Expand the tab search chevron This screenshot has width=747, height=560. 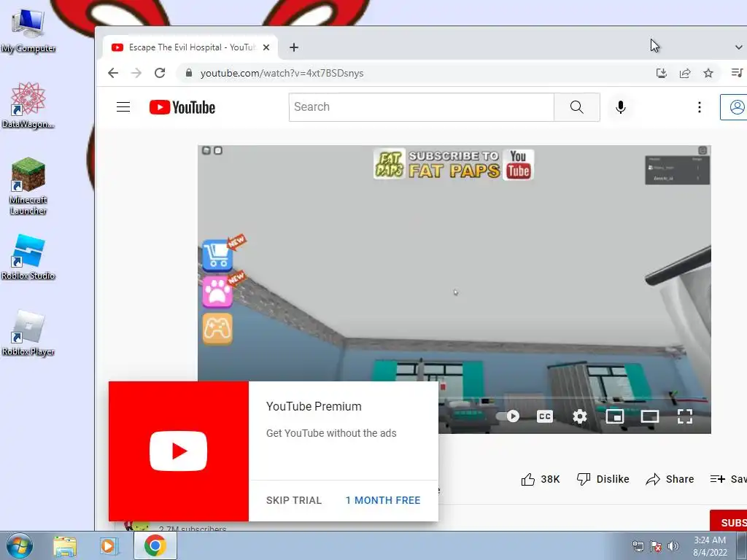point(738,47)
